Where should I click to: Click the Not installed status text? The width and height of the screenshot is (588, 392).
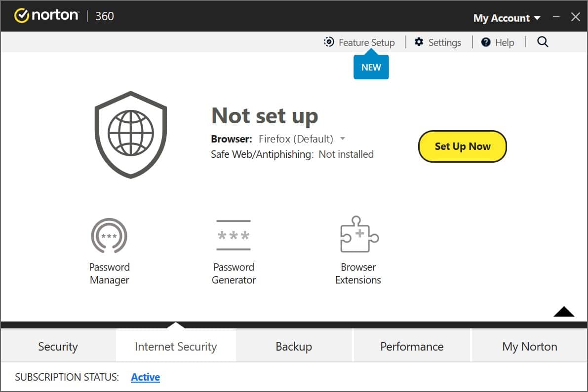tap(346, 154)
